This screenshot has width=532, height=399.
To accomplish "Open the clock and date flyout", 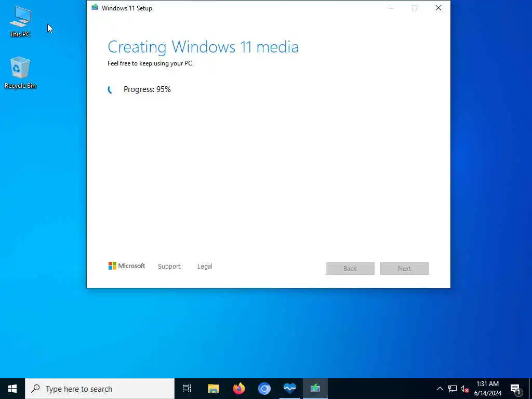I will pos(487,389).
